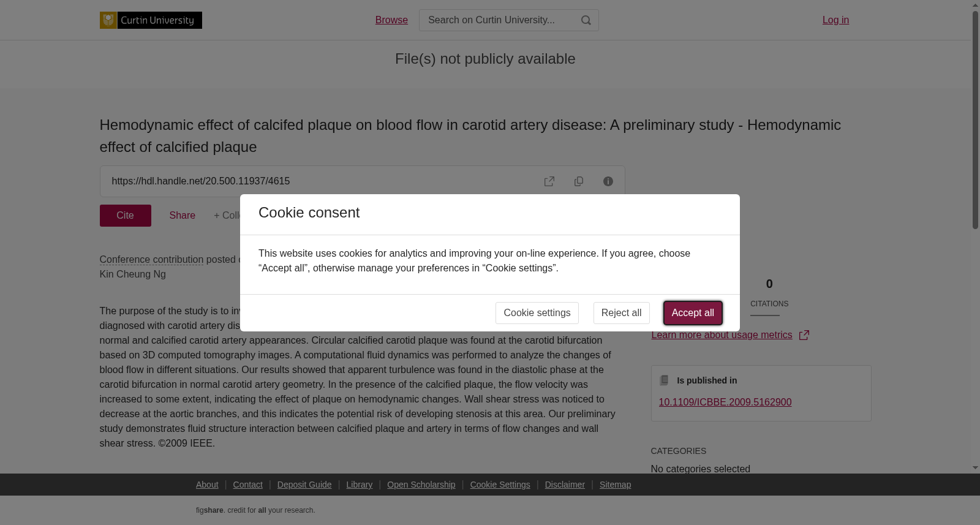Viewport: 980px width, 525px height.
Task: Open the Browse menu link
Action: [391, 20]
